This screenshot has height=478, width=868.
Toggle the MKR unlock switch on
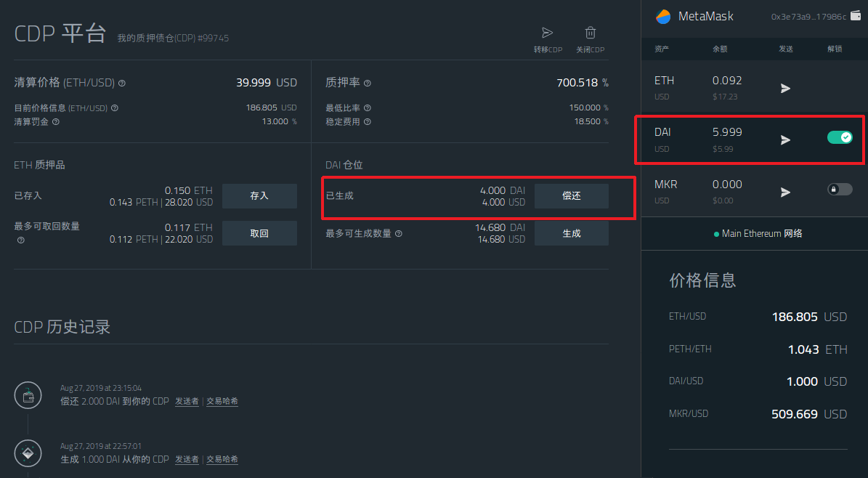click(x=840, y=190)
